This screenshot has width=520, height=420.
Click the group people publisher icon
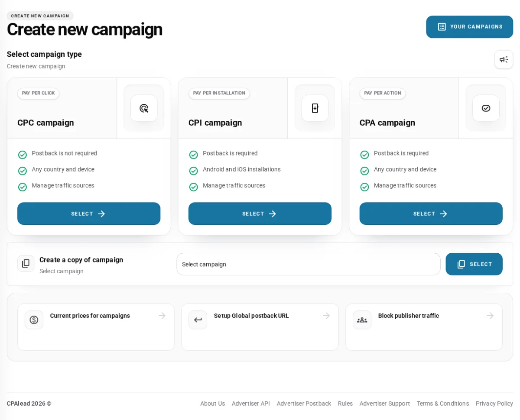(x=362, y=320)
